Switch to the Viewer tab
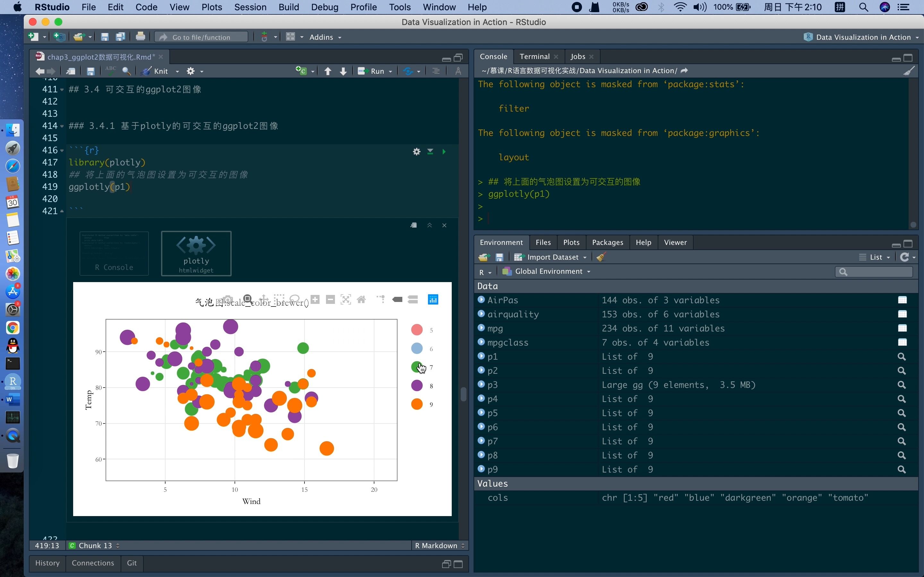This screenshot has height=577, width=924. [x=675, y=242]
